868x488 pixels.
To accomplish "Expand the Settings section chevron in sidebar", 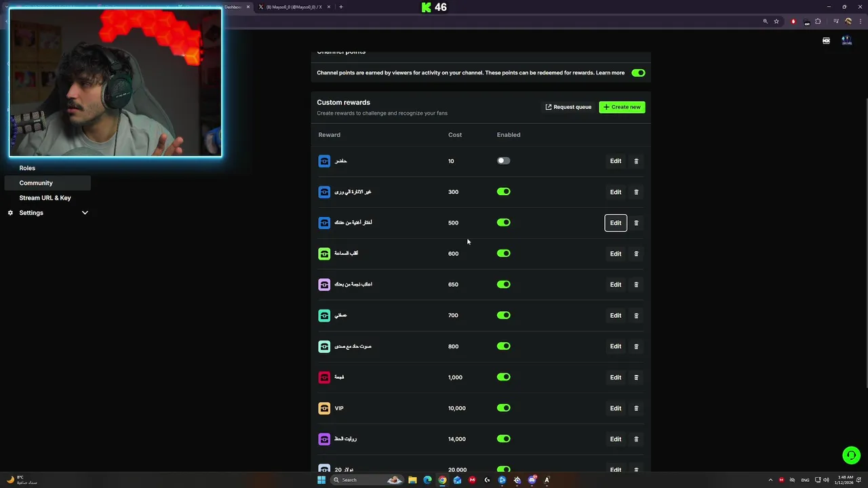I will (x=85, y=213).
